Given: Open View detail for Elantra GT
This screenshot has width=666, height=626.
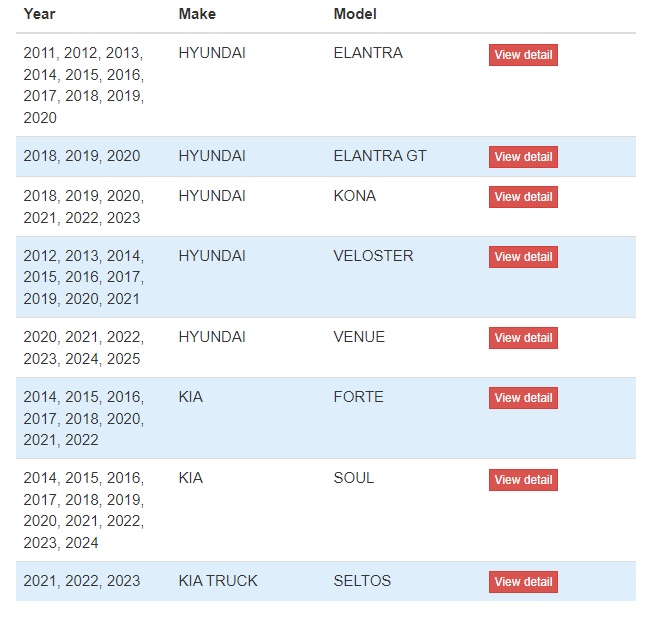Looking at the screenshot, I should click(x=523, y=157).
